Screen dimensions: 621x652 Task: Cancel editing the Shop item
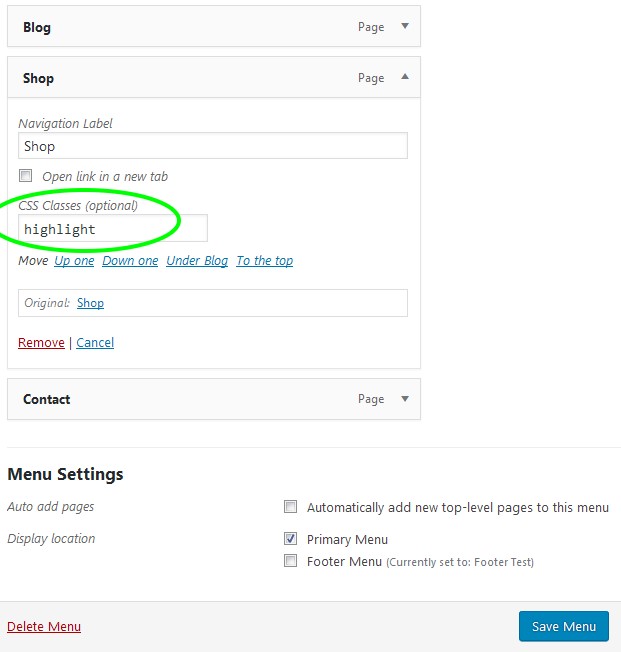coord(95,343)
